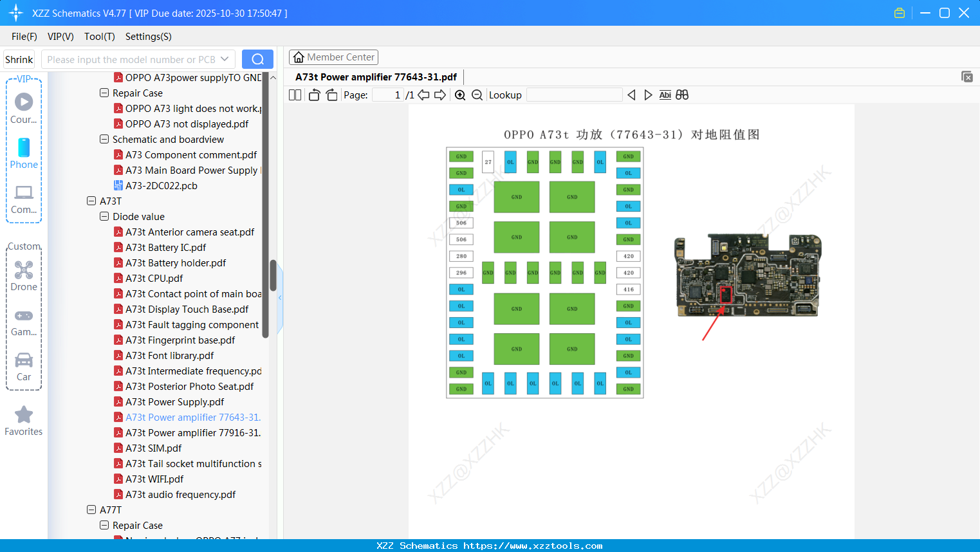Switch to two-page view layout icon
This screenshot has height=552, width=980.
point(295,95)
